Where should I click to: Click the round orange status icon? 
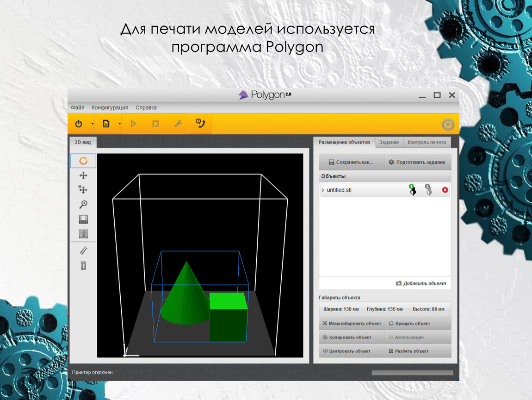(x=448, y=125)
